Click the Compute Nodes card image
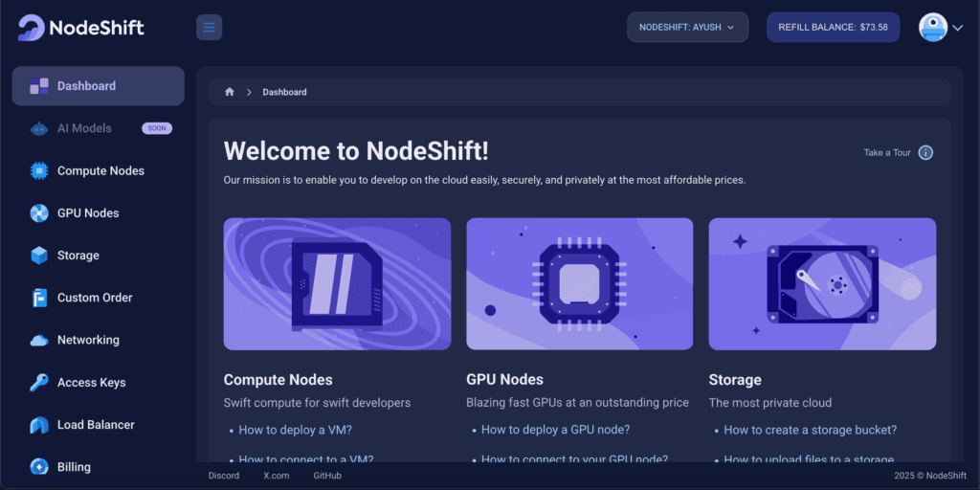The height and width of the screenshot is (490, 980). point(338,283)
